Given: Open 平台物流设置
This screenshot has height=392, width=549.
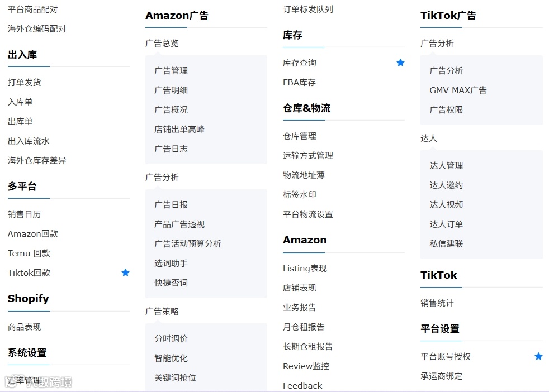Looking at the screenshot, I should click(x=307, y=214).
